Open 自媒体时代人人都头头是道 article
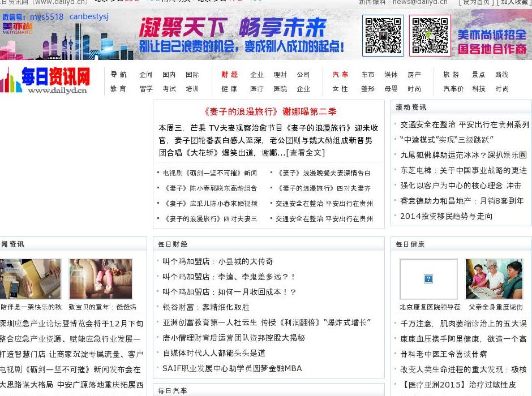The image size is (532, 396). pyautogui.click(x=214, y=353)
